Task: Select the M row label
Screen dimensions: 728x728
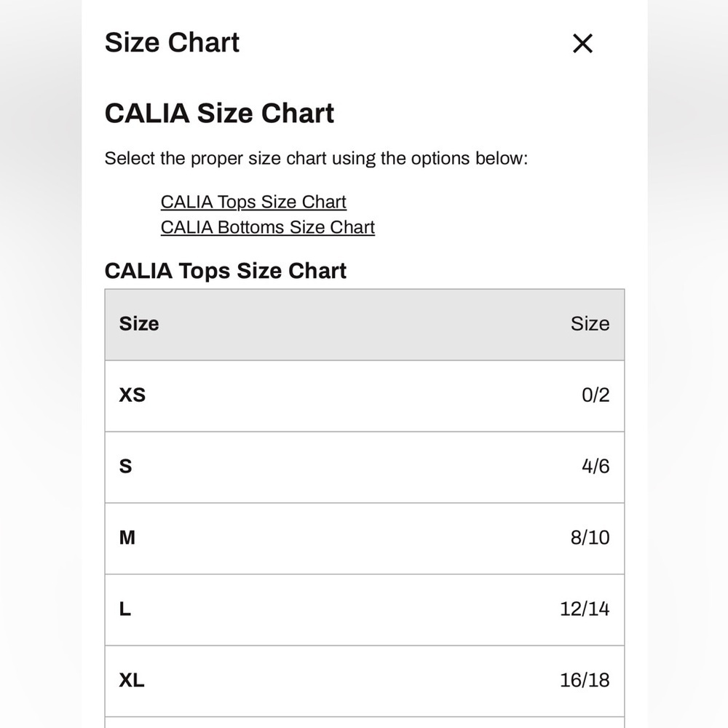Action: pyautogui.click(x=127, y=538)
